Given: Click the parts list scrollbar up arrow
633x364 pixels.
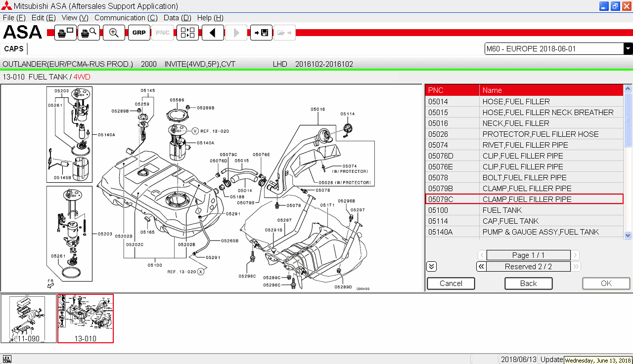Looking at the screenshot, I should tap(628, 89).
